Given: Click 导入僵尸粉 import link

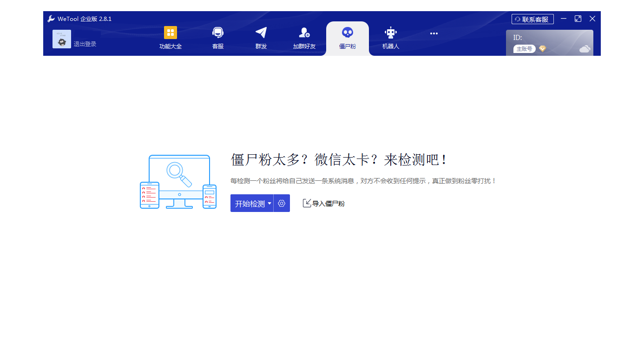Looking at the screenshot, I should coord(324,204).
